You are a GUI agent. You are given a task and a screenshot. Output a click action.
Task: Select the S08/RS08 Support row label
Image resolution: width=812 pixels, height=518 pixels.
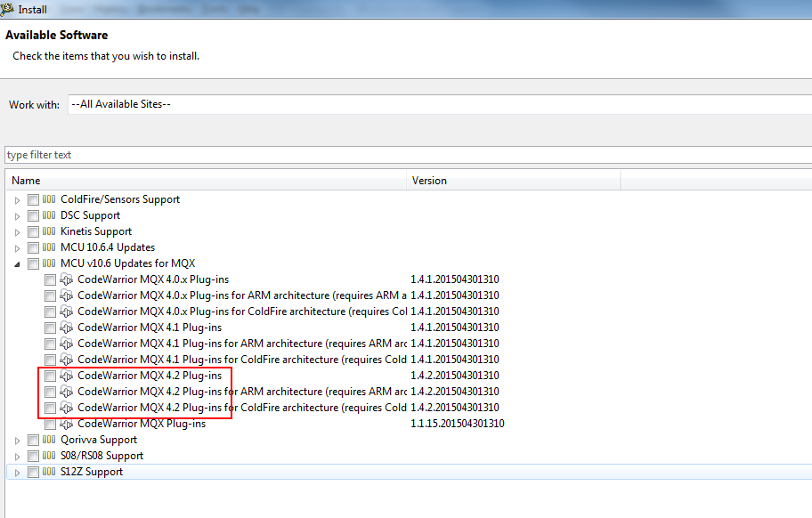[101, 456]
